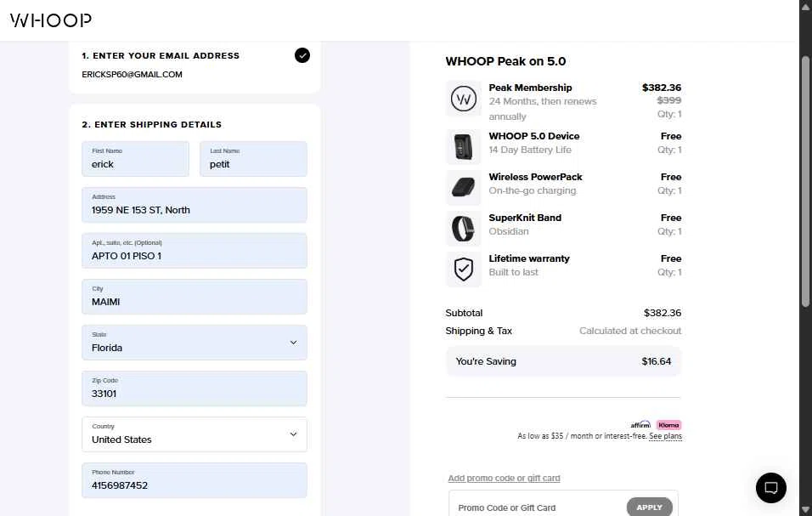Click the Wireless PowerPack product image
The image size is (812, 516).
tap(464, 188)
